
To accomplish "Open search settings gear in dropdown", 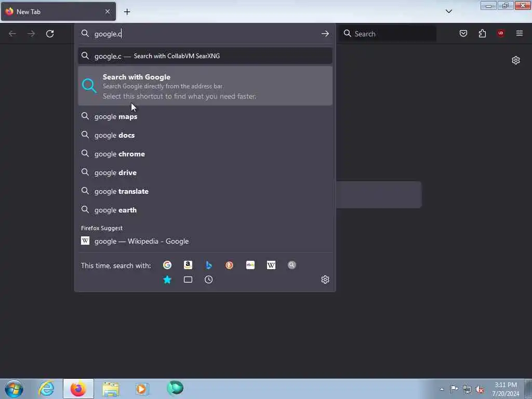I will click(325, 280).
